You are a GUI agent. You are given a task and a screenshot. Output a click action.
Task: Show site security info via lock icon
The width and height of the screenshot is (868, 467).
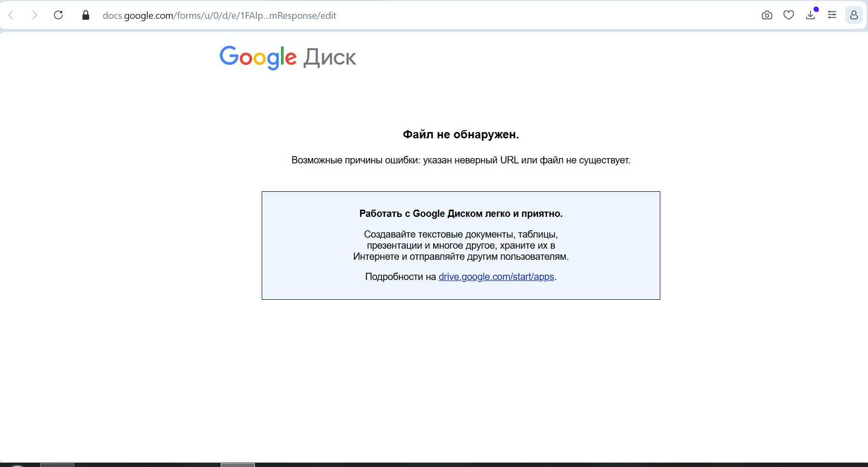coord(86,15)
